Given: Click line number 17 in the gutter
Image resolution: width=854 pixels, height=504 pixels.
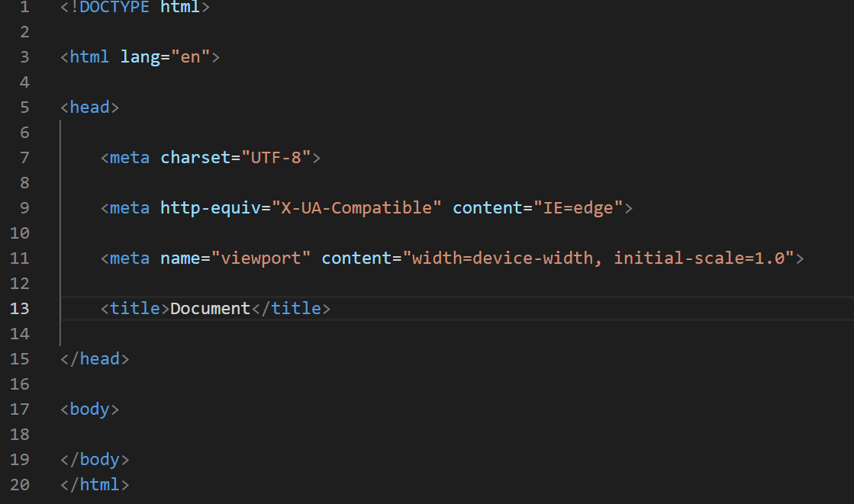Looking at the screenshot, I should point(20,409).
